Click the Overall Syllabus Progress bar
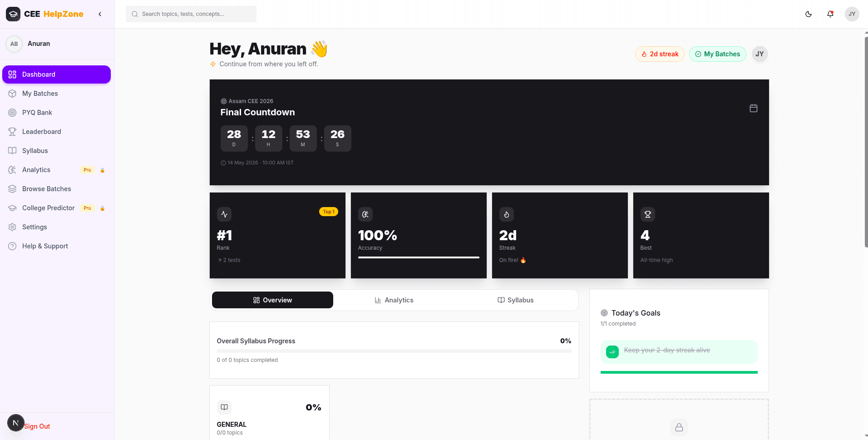The height and width of the screenshot is (440, 868). [x=394, y=351]
